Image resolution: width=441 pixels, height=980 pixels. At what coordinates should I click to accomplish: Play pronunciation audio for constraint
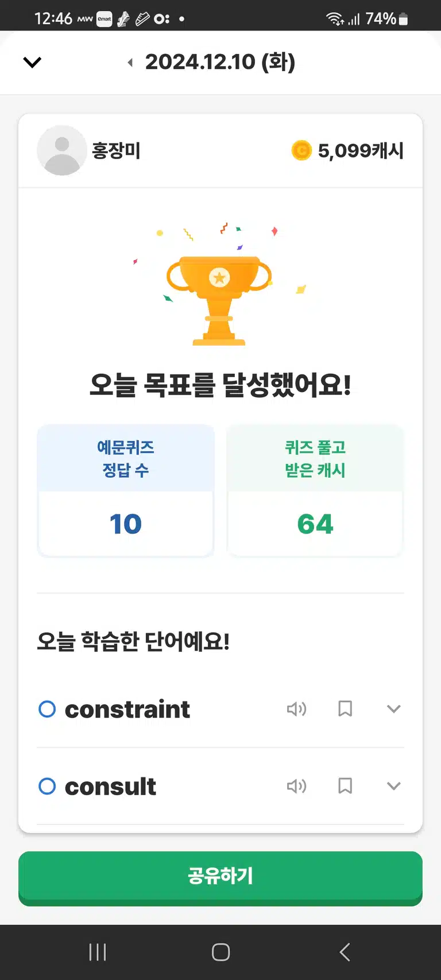click(x=296, y=709)
